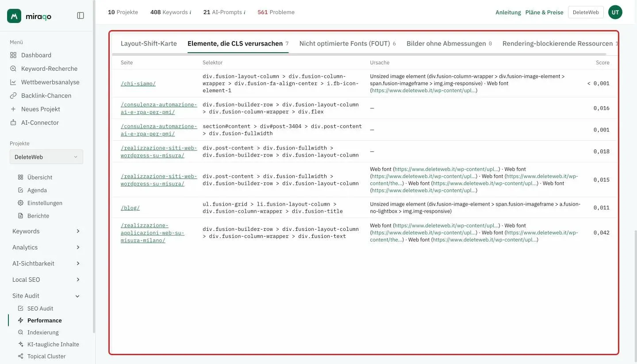Open the Rendering-blockierende Ressourcen tab

pyautogui.click(x=560, y=43)
